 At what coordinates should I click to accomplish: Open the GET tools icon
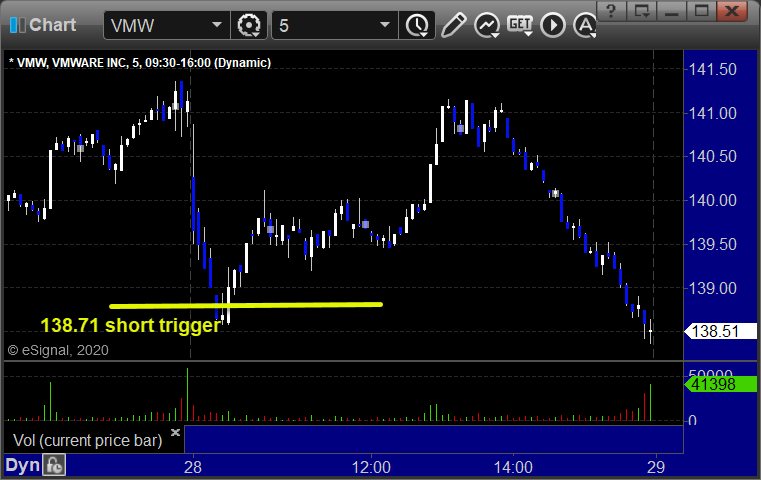pyautogui.click(x=520, y=25)
